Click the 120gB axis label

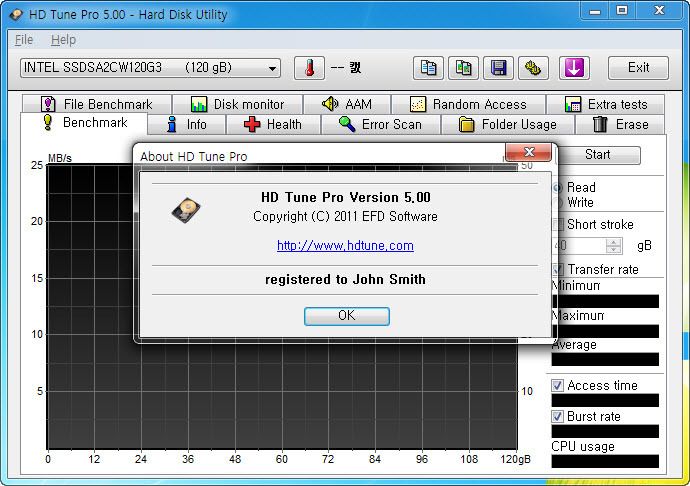pos(516,459)
